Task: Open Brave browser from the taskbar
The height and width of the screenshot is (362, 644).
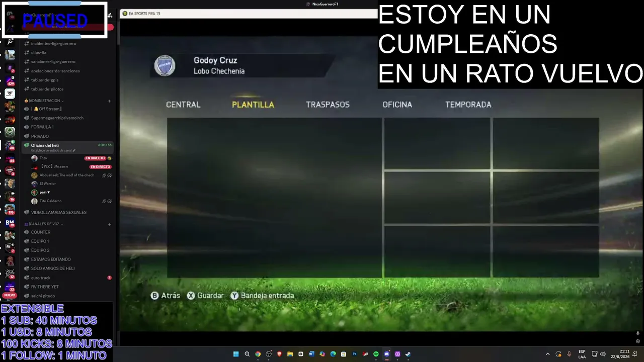Action: coord(279,354)
